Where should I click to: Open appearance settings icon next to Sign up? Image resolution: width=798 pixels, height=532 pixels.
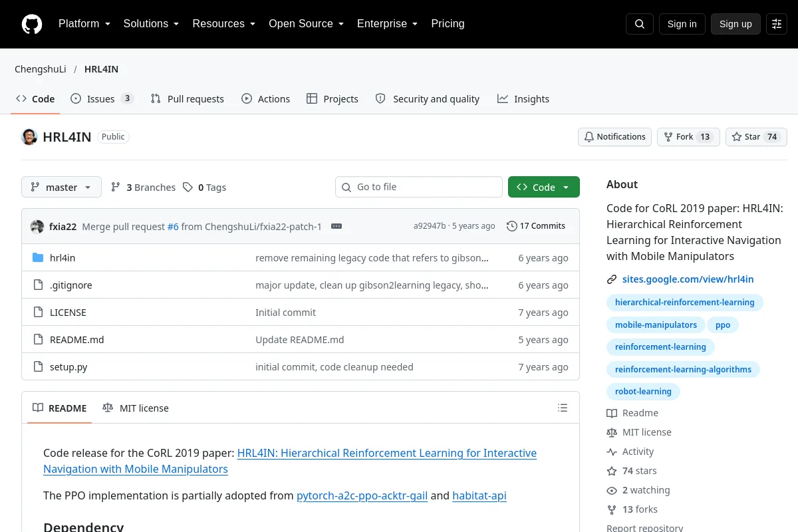point(777,24)
